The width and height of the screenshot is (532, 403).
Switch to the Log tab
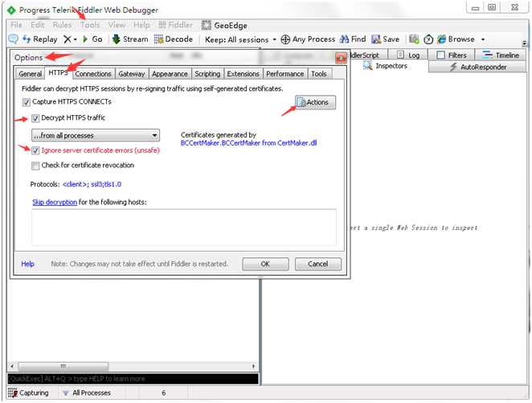tap(408, 55)
